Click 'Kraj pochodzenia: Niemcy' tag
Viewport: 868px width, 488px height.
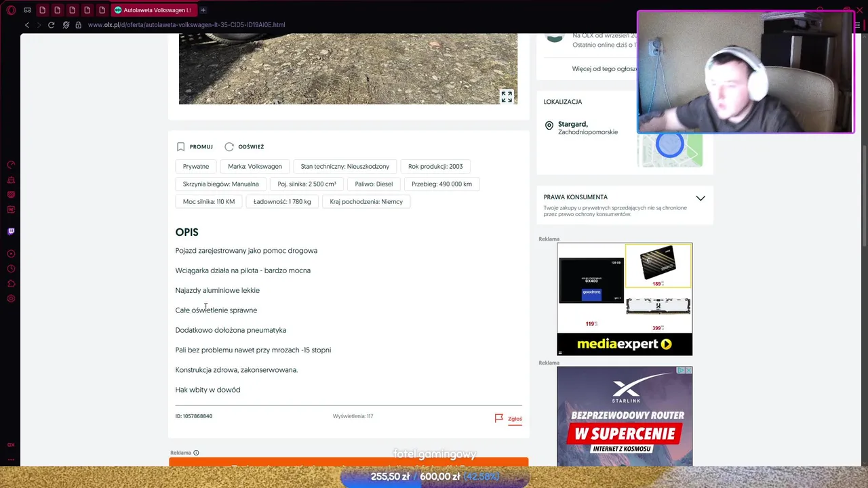pos(366,201)
